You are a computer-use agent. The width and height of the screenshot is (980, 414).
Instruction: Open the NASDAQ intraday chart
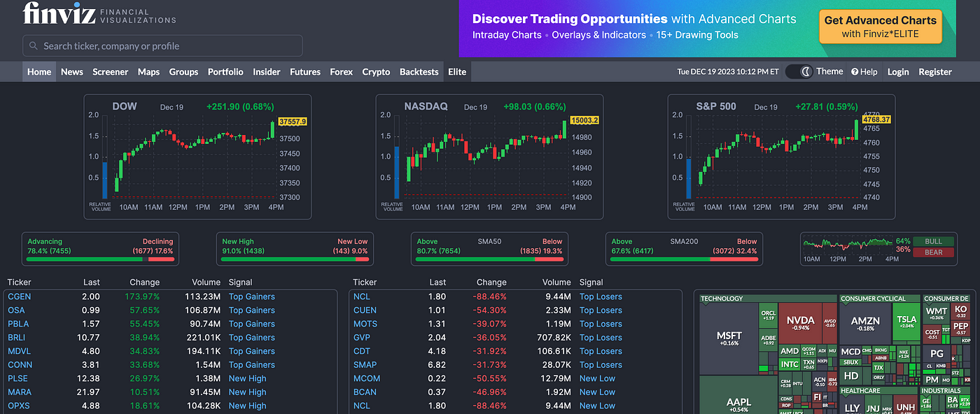tap(489, 157)
